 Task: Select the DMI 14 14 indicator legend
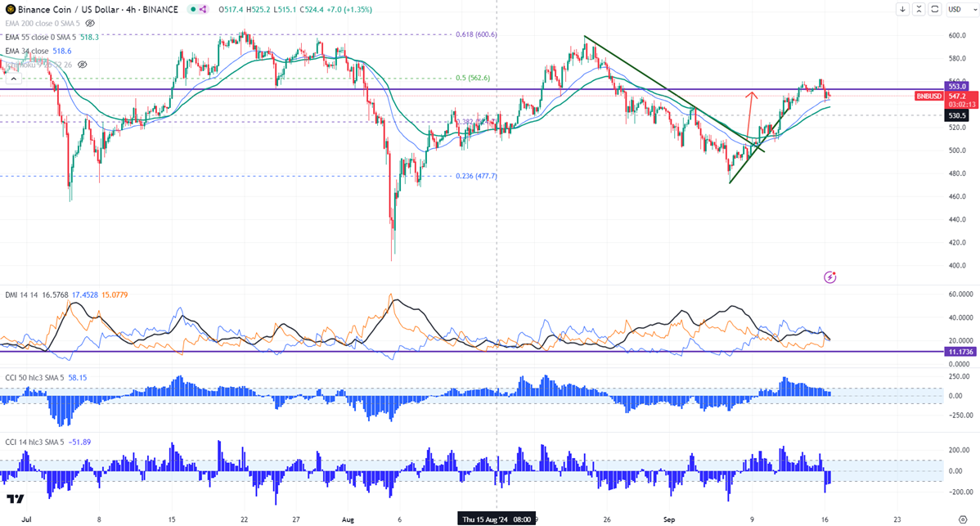point(23,294)
